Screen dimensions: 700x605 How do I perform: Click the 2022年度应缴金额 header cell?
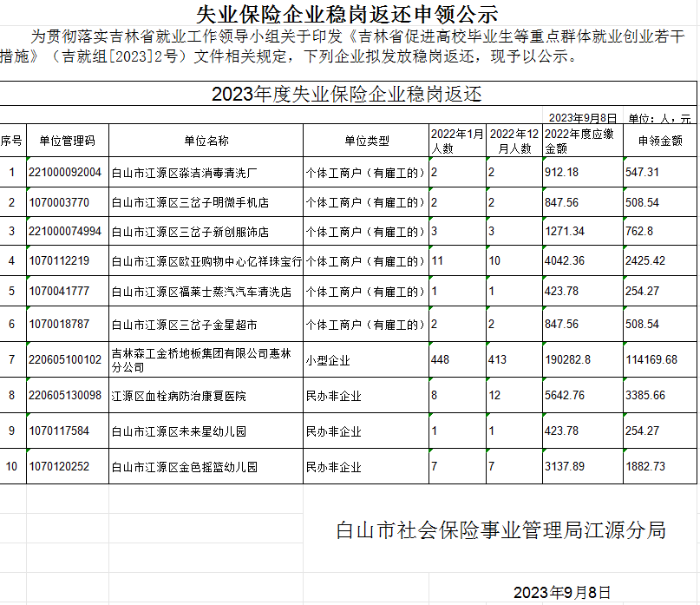tap(583, 141)
